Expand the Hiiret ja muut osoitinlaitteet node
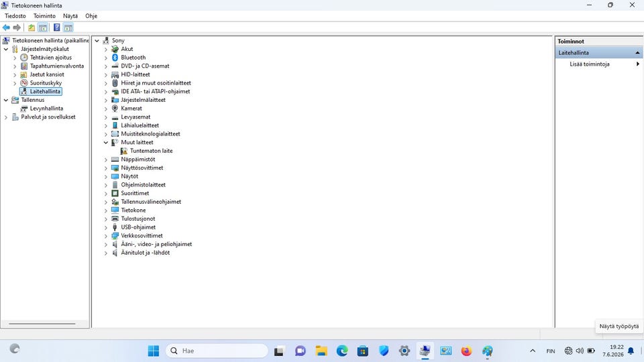Screen dimensions: 644x362 pyautogui.click(x=106, y=83)
